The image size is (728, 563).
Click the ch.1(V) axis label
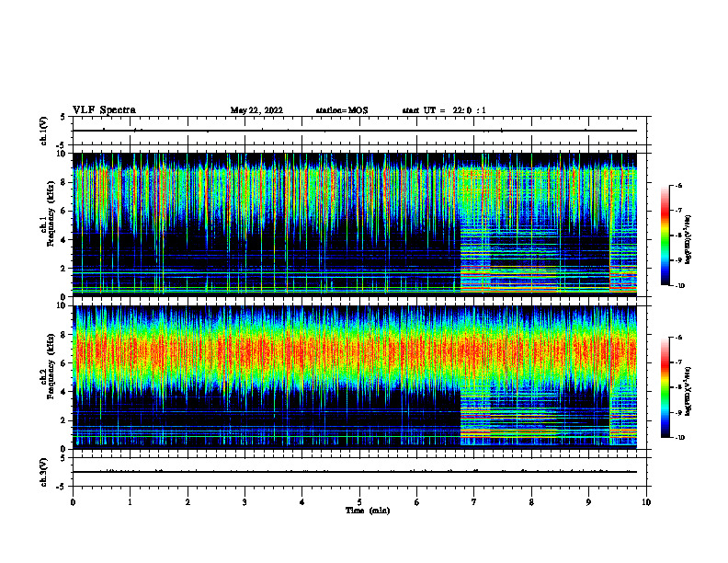(43, 131)
